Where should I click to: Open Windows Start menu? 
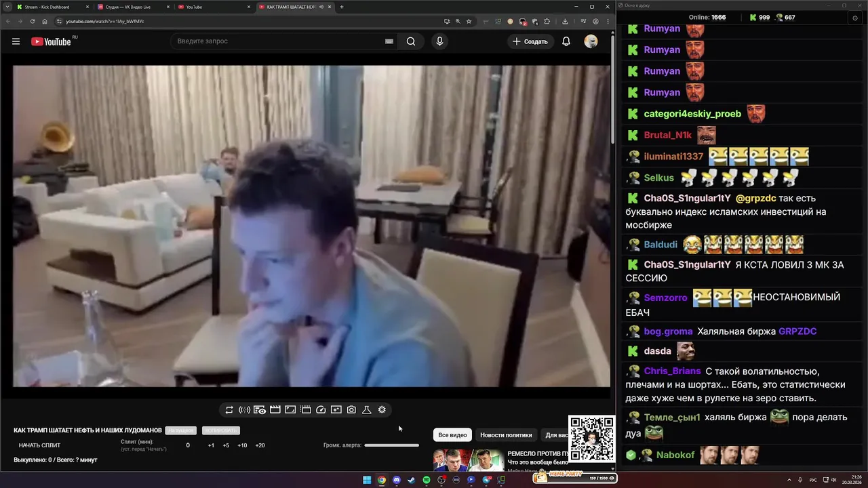click(367, 480)
